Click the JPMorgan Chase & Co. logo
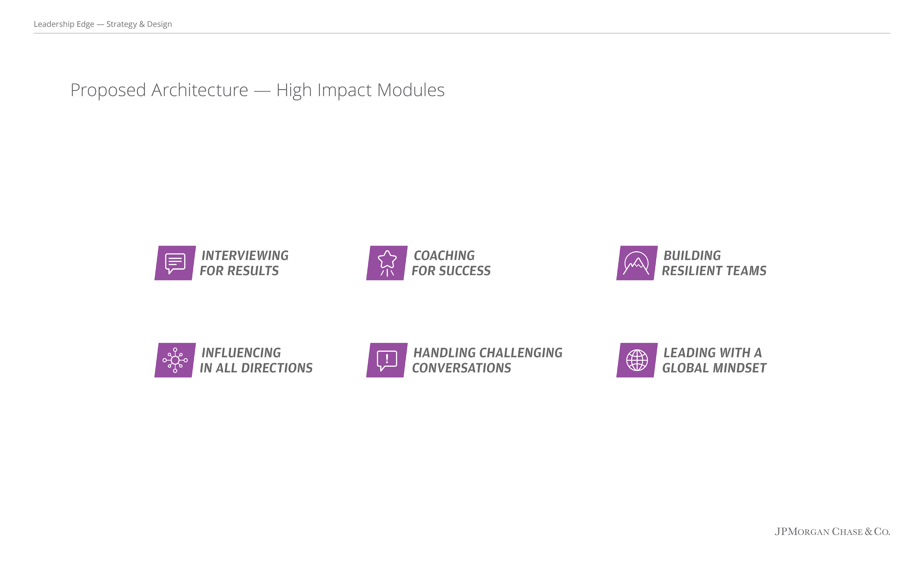 pos(832,532)
